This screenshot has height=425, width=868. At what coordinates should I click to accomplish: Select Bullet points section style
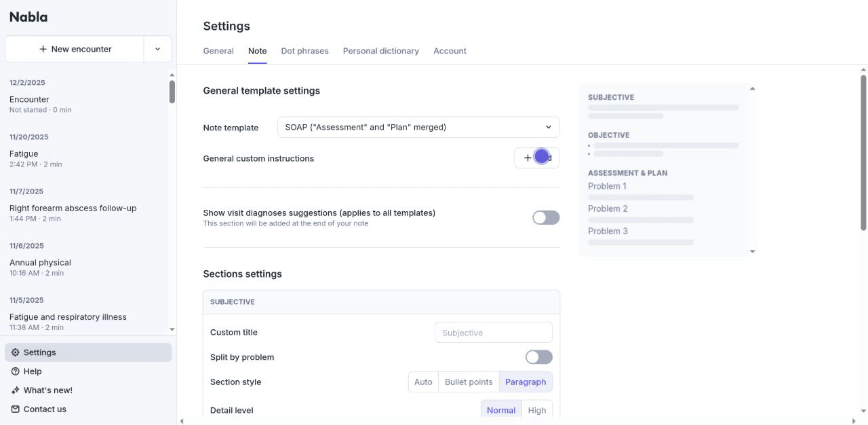pos(469,382)
